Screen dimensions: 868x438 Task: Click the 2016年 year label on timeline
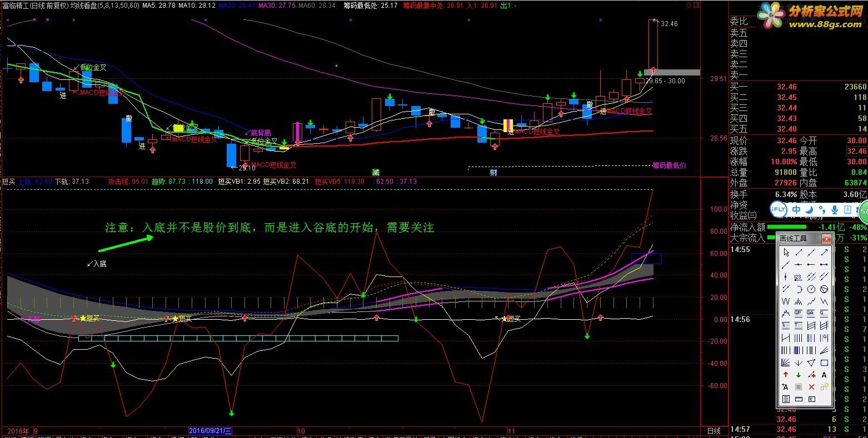[18, 431]
